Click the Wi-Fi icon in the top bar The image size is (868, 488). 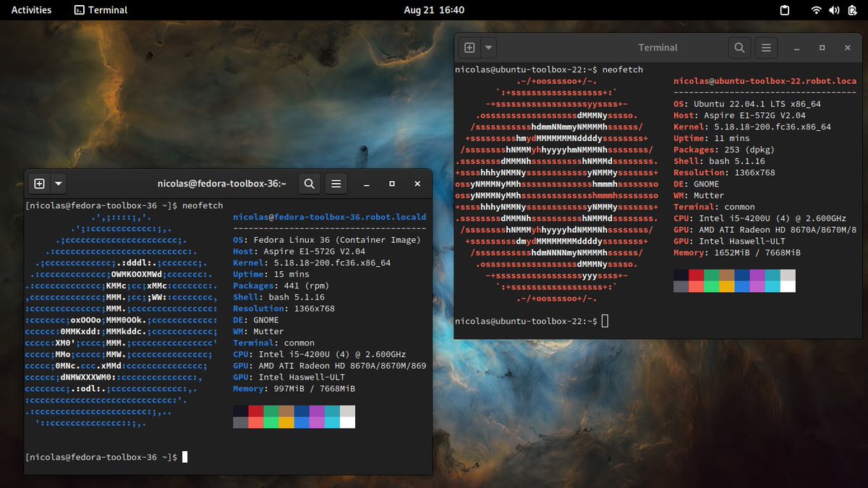click(x=816, y=10)
